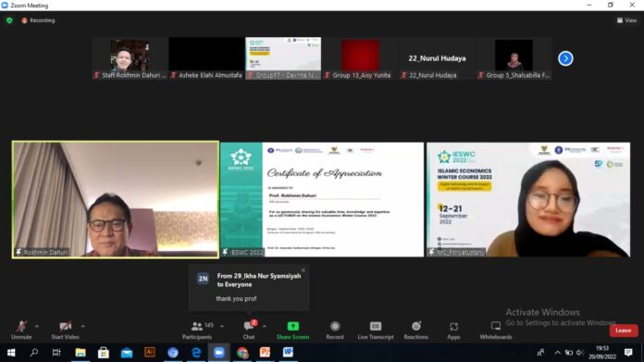Expand video options arrow beside Start Video
This screenshot has width=644, height=362.
(x=83, y=326)
